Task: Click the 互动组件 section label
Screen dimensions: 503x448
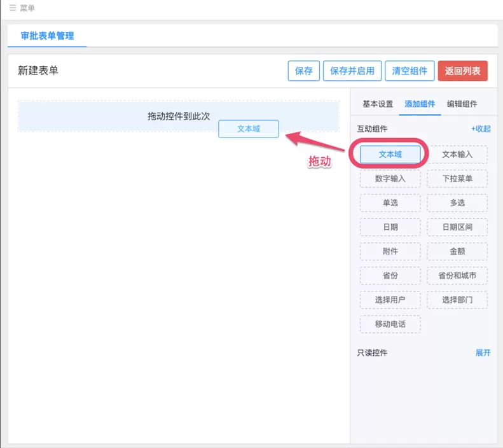Action: click(372, 129)
